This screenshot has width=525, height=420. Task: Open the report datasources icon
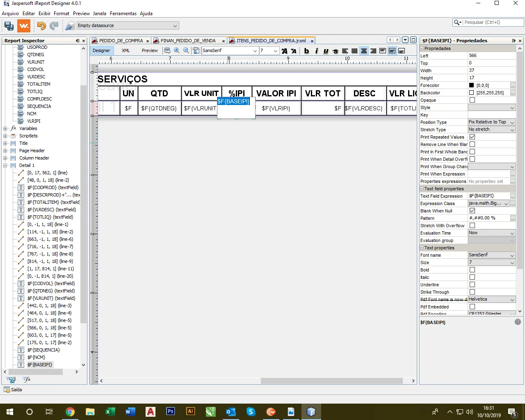pyautogui.click(x=70, y=26)
